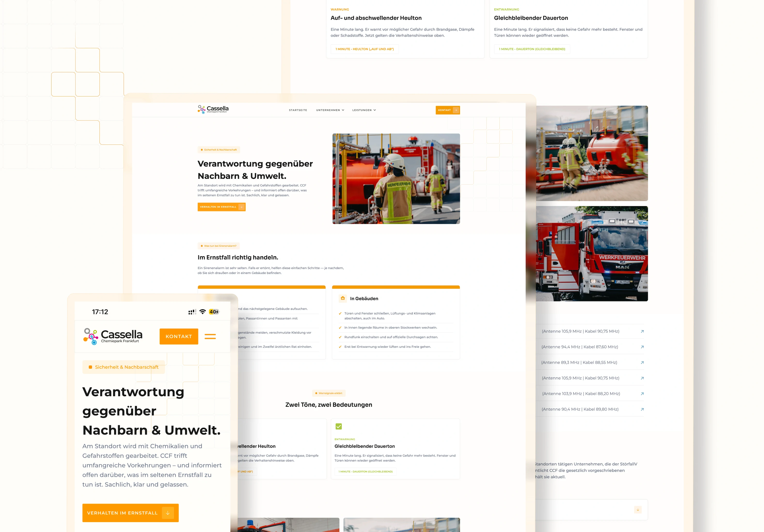The width and height of the screenshot is (764, 532).
Task: Click the checkmark beside Erst bei Entwarnung
Action: pos(340,347)
